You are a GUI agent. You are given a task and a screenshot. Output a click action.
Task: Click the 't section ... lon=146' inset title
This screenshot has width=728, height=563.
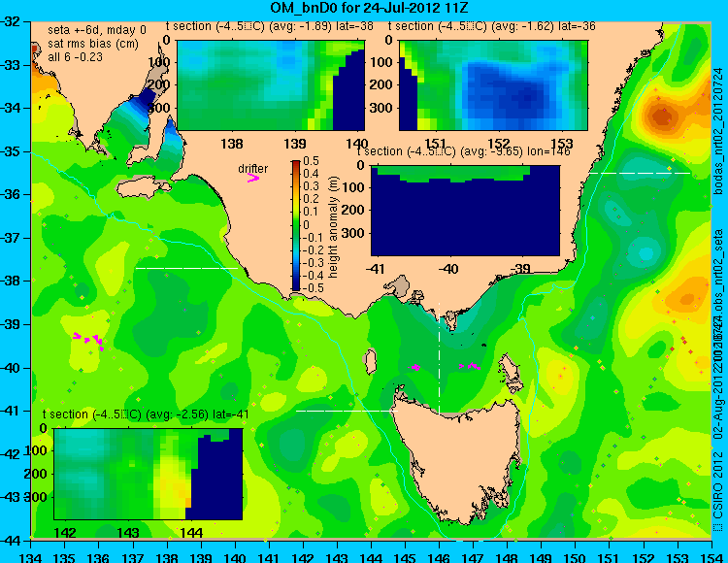[463, 151]
